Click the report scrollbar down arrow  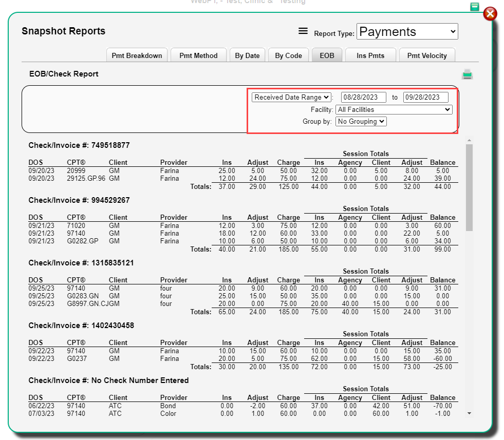coord(469,413)
